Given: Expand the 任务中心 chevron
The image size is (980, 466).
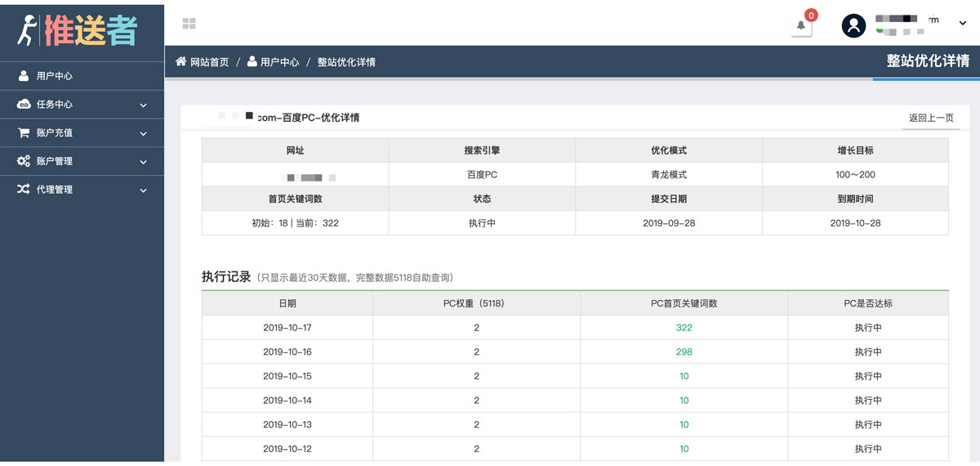Looking at the screenshot, I should [x=144, y=105].
